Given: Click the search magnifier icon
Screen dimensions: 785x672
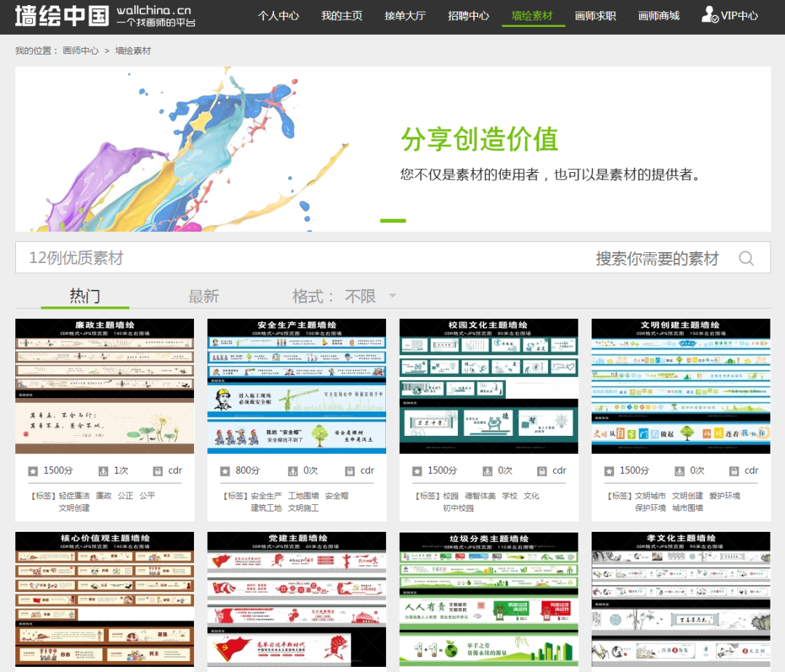Looking at the screenshot, I should (x=746, y=259).
